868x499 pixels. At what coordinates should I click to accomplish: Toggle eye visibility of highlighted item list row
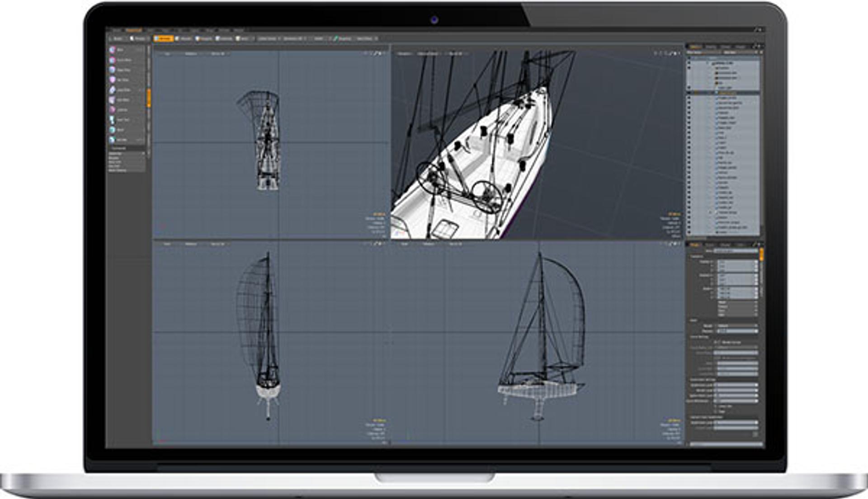pos(689,93)
